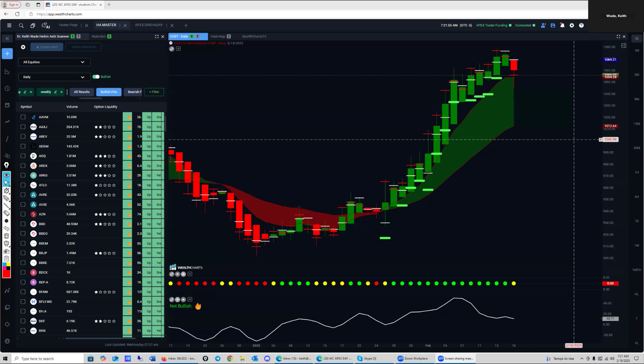
Task: Pick the red color swatch in drawing toolbar
Action: [x=7, y=274]
